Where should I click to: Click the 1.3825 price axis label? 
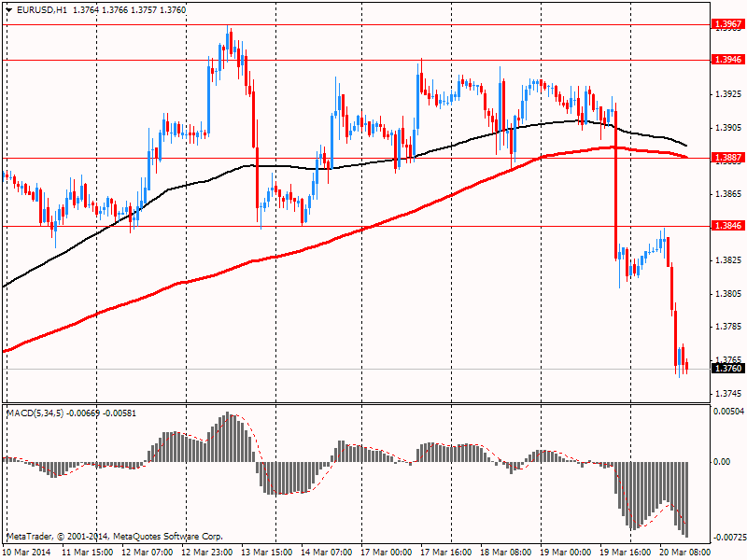728,260
